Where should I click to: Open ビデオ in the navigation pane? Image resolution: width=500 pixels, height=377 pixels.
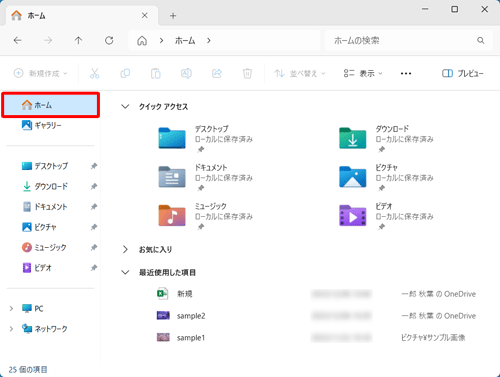[37, 268]
